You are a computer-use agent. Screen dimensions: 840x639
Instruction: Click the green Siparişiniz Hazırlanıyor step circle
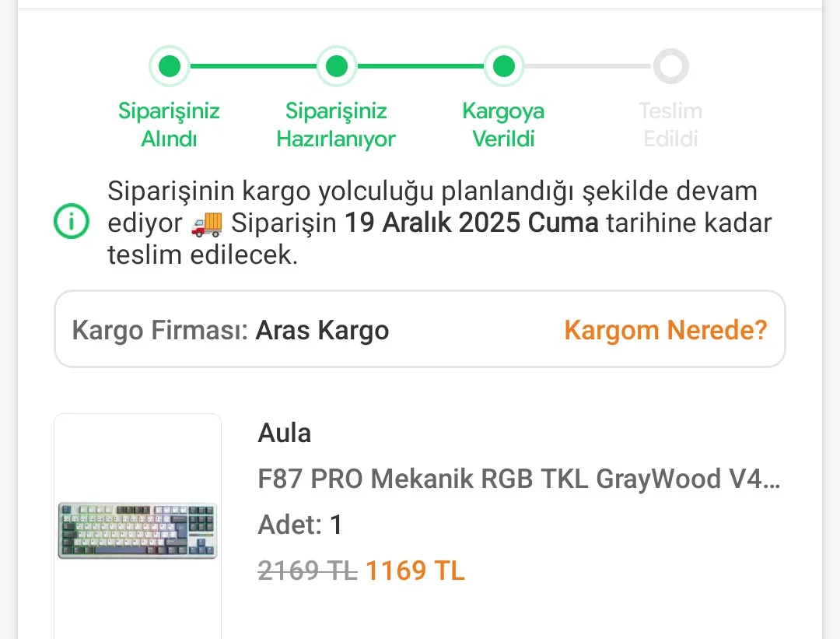tap(336, 66)
